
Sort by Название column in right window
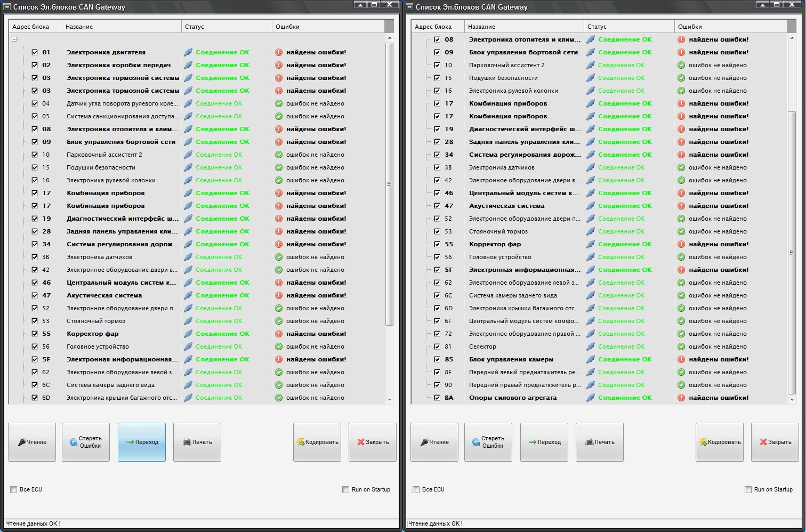click(524, 27)
